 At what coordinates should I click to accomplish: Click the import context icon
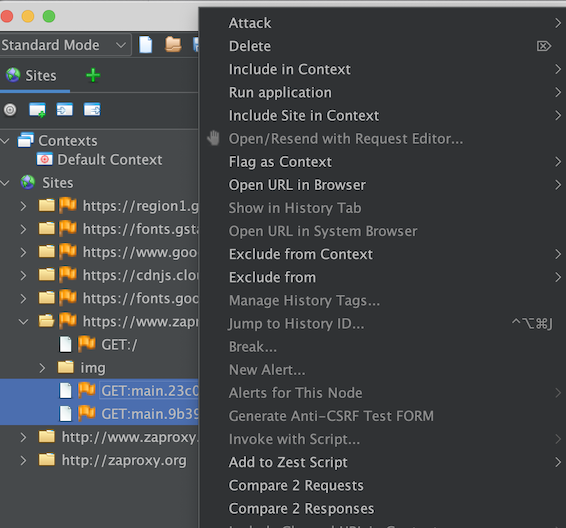[65, 110]
